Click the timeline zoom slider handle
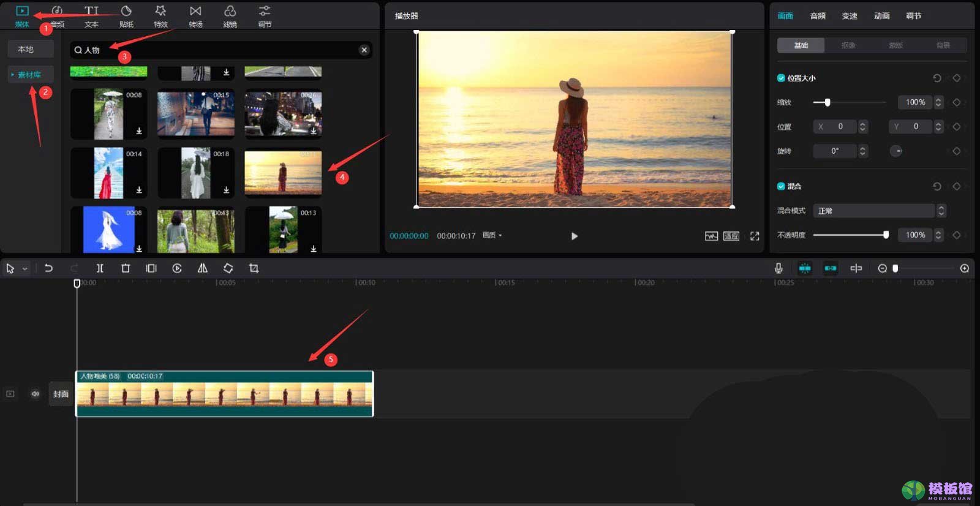 895,268
